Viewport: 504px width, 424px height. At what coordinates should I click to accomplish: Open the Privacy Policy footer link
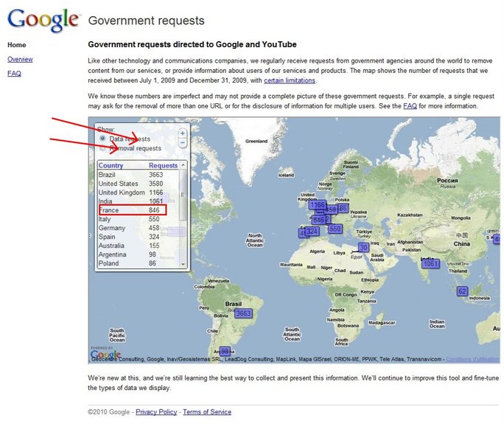pos(156,411)
